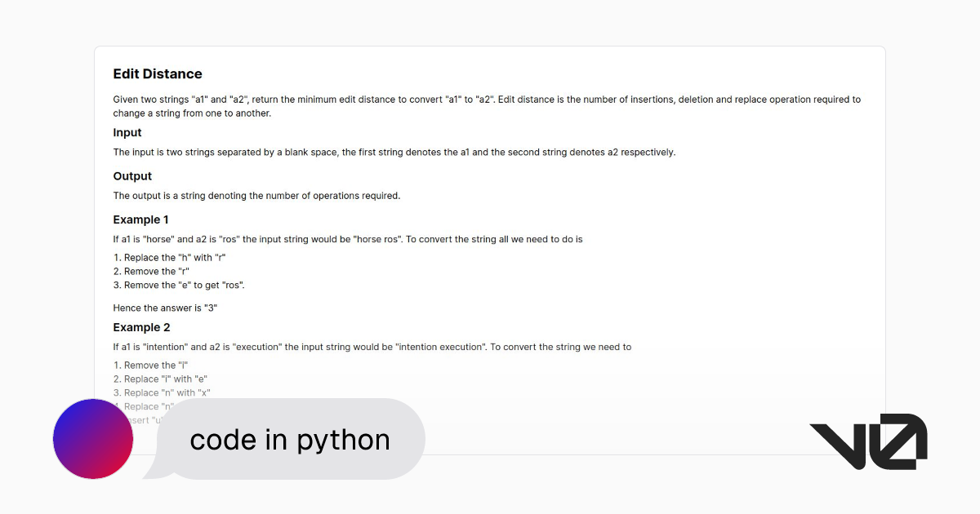980x514 pixels.
Task: Click the gradient color of the avatar swatch
Action: [92, 438]
